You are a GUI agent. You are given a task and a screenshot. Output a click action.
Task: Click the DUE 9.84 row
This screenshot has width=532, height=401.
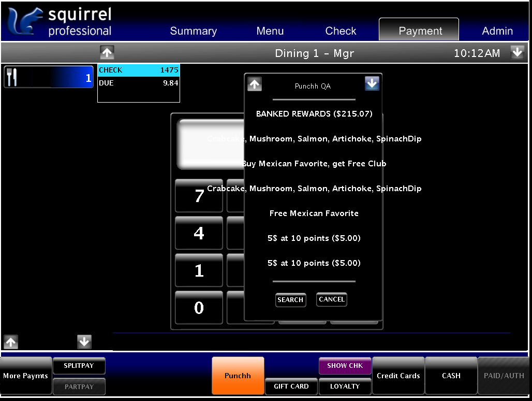(x=138, y=83)
